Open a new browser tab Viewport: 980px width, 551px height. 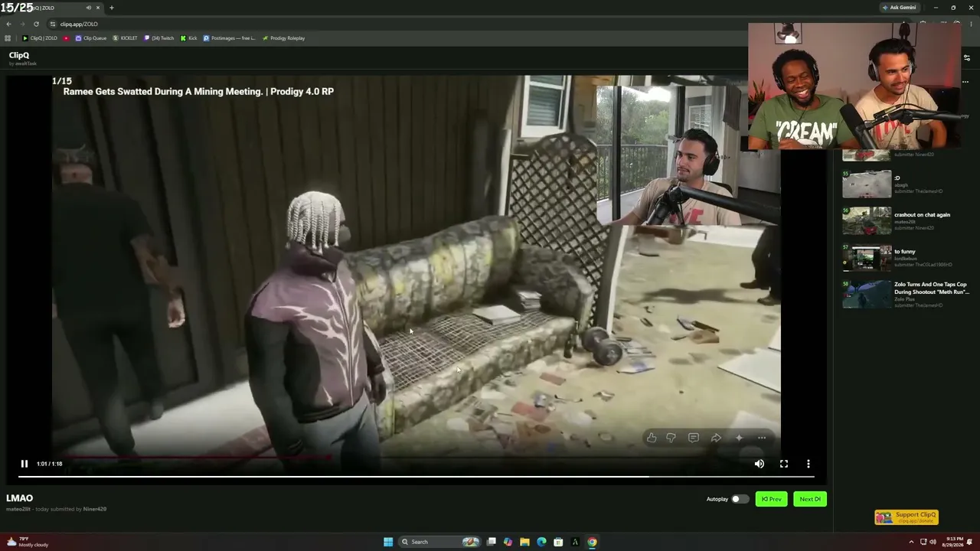coord(111,8)
